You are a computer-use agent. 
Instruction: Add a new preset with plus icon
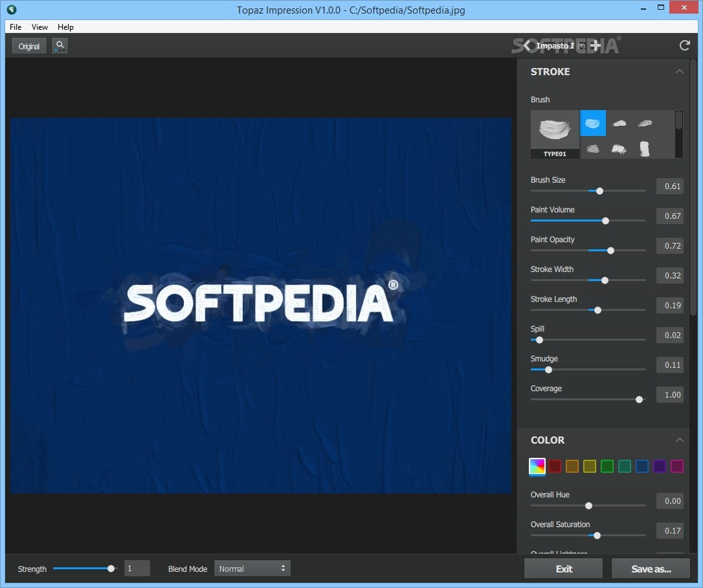(596, 45)
